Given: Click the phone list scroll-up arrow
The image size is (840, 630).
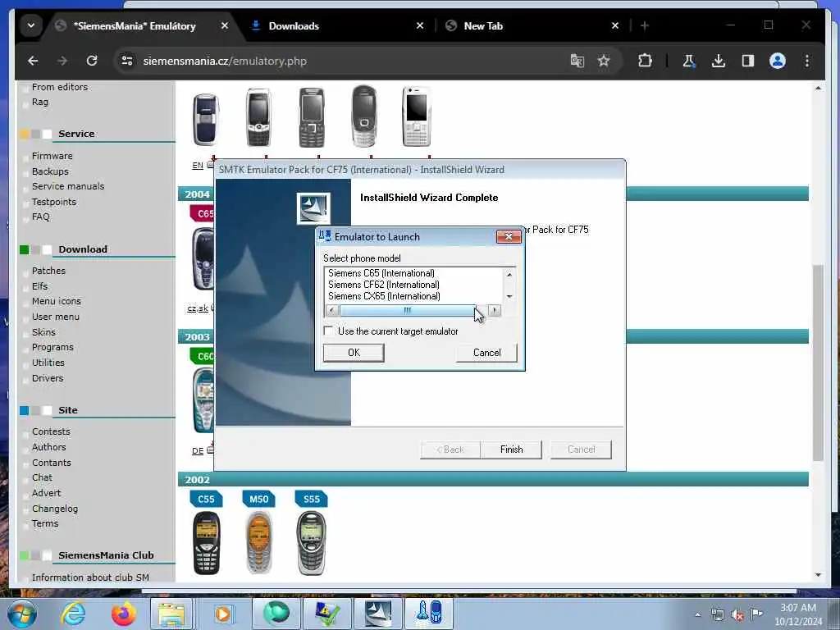Looking at the screenshot, I should coord(509,274).
